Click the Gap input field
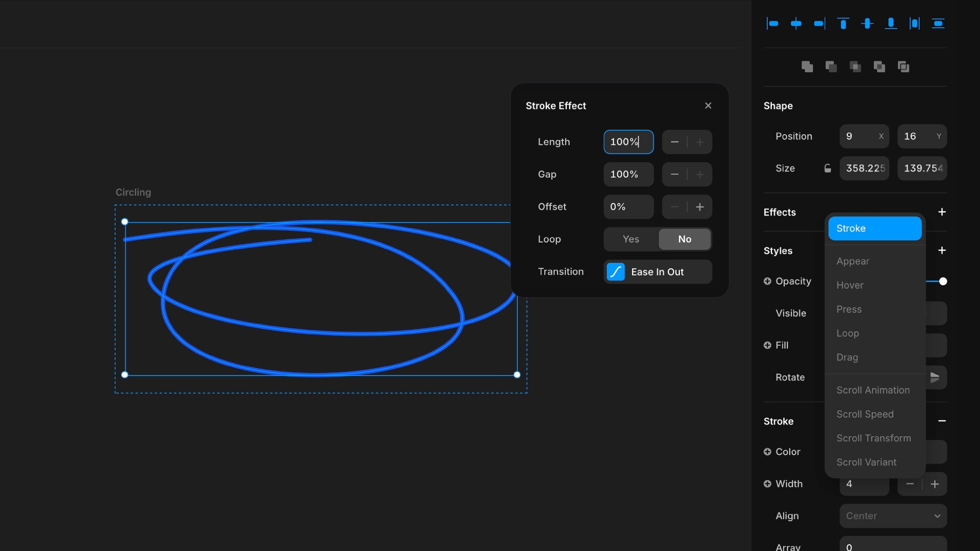The width and height of the screenshot is (980, 551). 628,175
